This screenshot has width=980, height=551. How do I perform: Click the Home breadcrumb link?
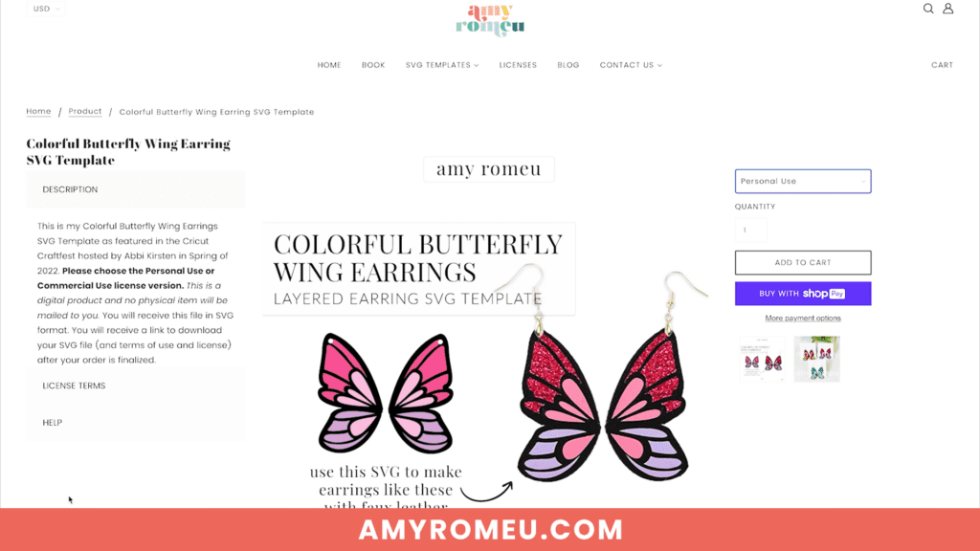pos(38,111)
